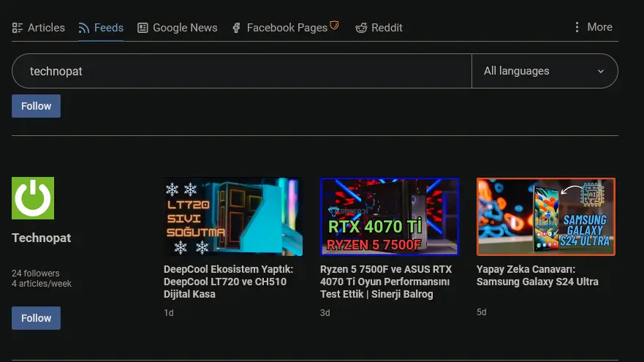Image resolution: width=644 pixels, height=362 pixels.
Task: Focus the search field containing technopat
Action: click(242, 71)
